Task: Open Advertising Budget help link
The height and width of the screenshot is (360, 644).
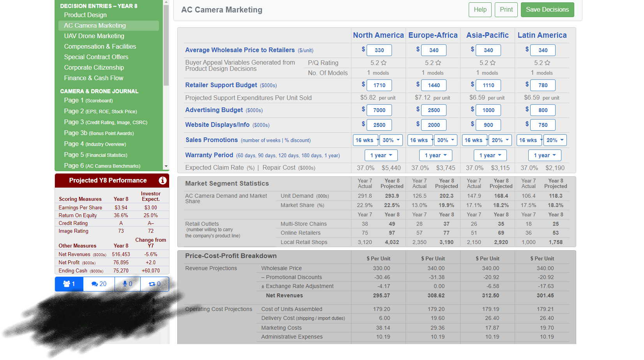Action: 214,110
